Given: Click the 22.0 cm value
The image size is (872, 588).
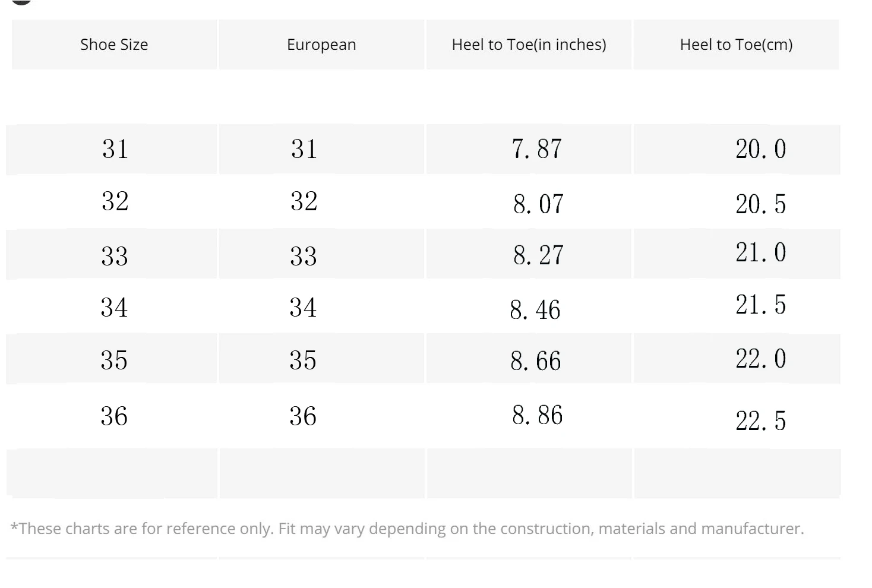Looking at the screenshot, I should (x=760, y=359).
